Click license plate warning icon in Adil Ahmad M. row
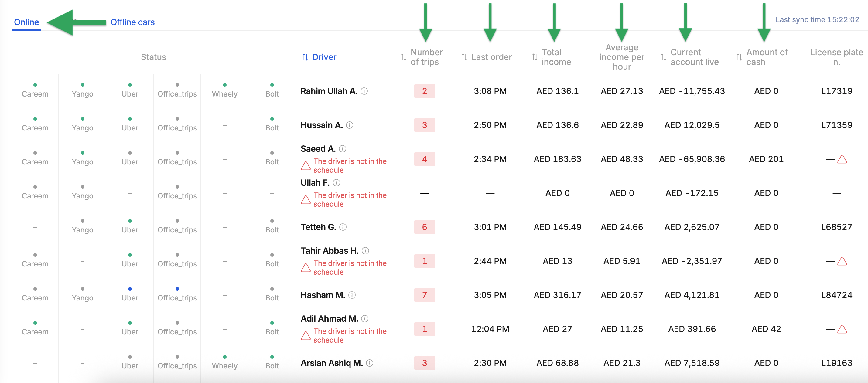868x383 pixels. click(x=842, y=329)
